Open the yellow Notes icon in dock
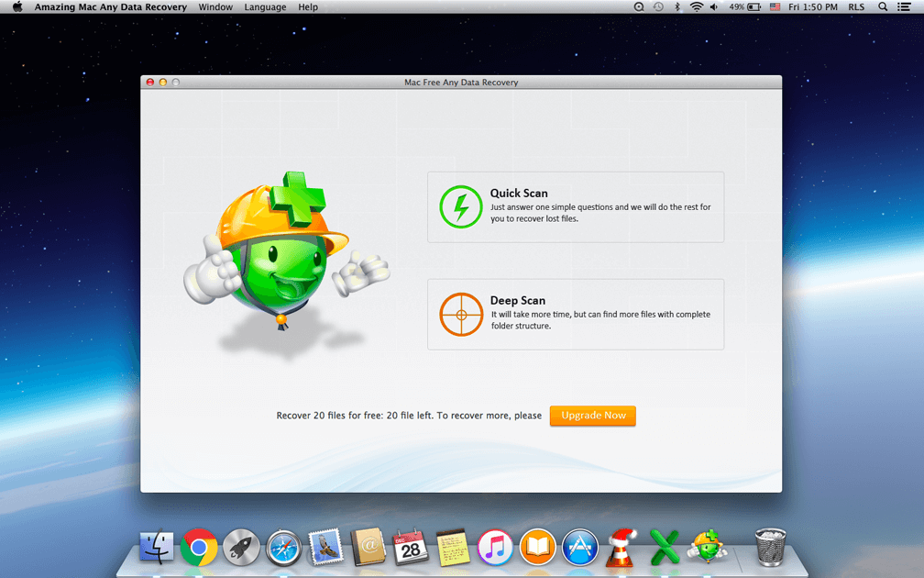This screenshot has height=578, width=924. coord(453,548)
